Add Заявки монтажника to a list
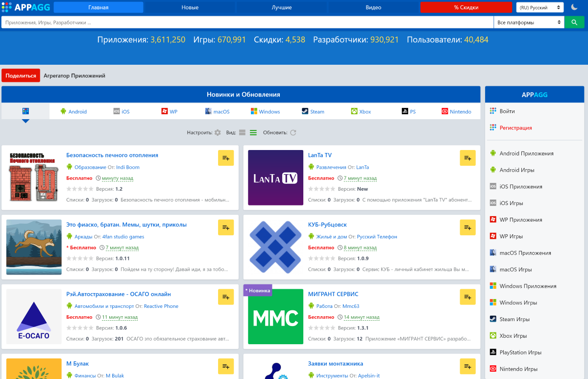This screenshot has height=379, width=588. click(468, 367)
